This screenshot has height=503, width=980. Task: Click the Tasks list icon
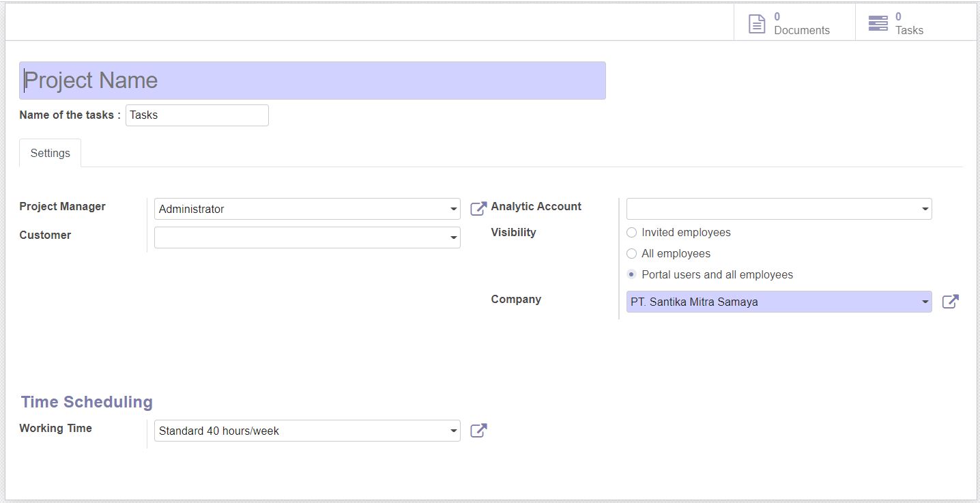(878, 23)
